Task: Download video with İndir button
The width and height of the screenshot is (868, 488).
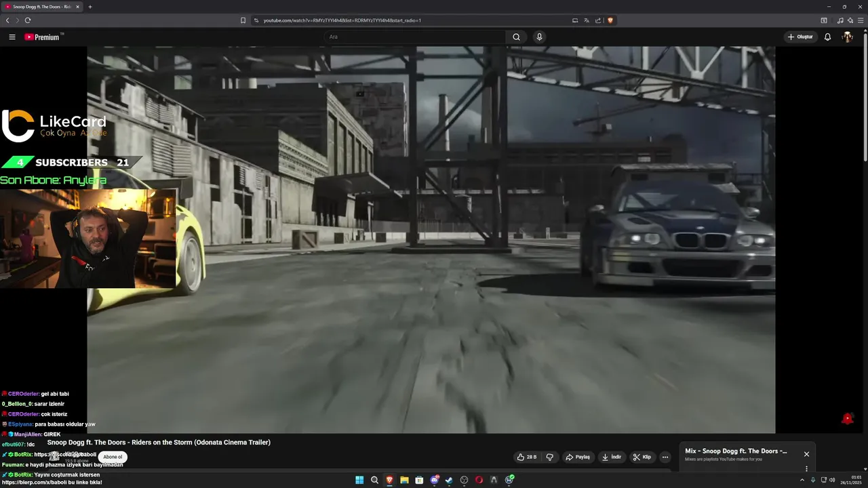Action: 612,457
